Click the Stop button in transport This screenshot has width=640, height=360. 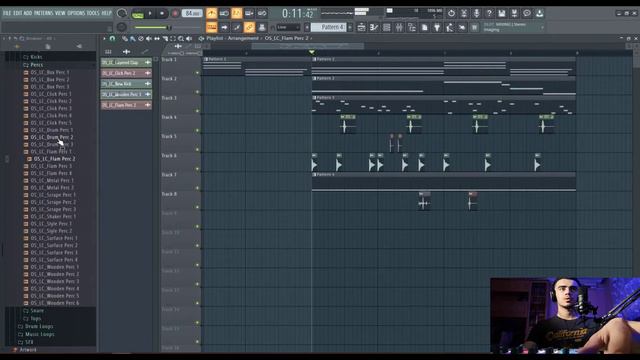click(162, 13)
